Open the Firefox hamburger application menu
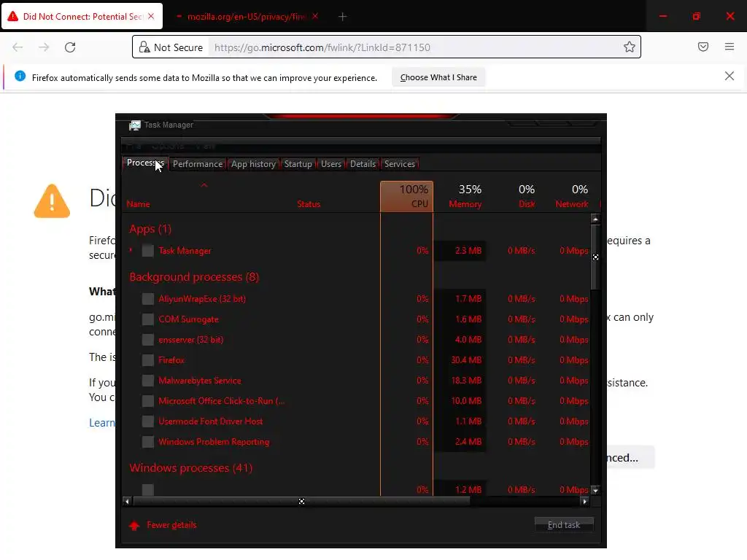The image size is (747, 560). tap(729, 47)
